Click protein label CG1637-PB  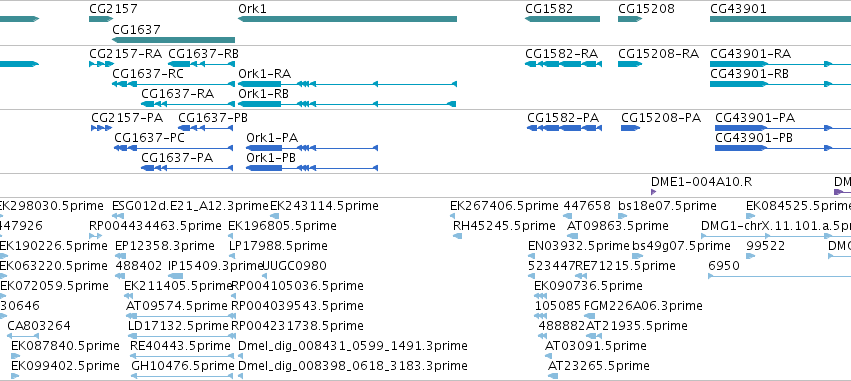213,118
